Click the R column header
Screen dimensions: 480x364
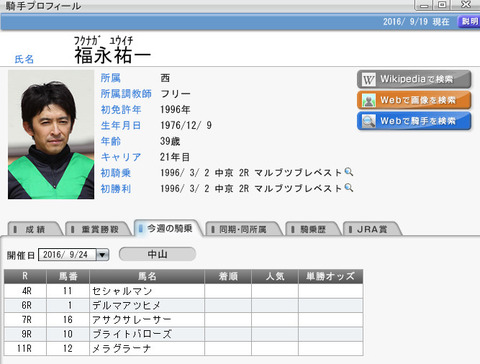point(25,276)
